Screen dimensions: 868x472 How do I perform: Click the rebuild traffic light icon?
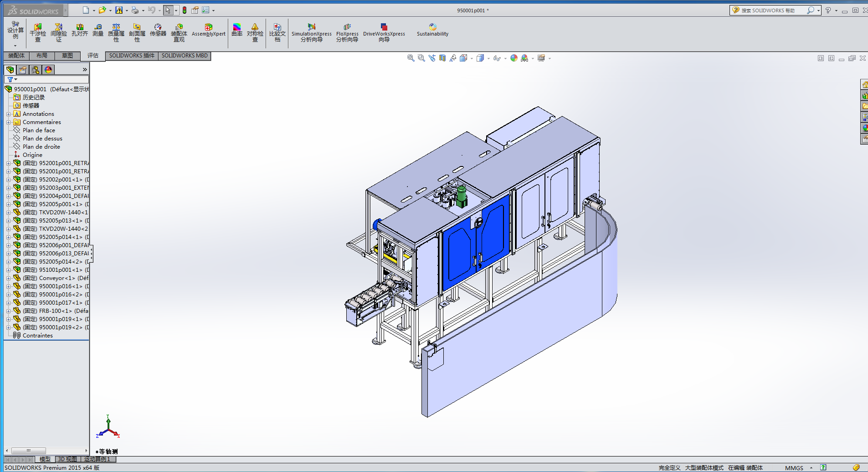pyautogui.click(x=185, y=10)
